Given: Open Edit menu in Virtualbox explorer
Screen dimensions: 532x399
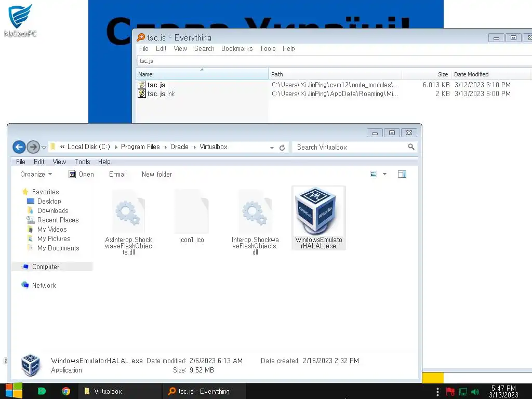Looking at the screenshot, I should pyautogui.click(x=39, y=162).
